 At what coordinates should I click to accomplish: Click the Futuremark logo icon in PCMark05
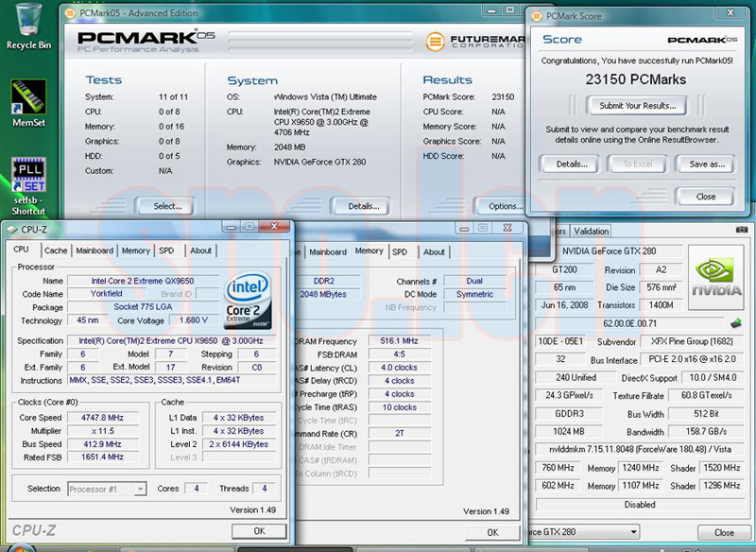point(435,42)
